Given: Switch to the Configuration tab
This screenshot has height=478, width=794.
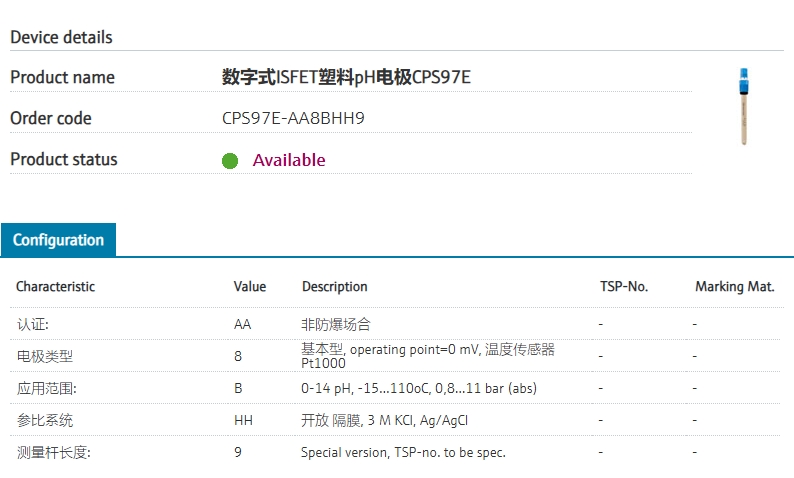Looking at the screenshot, I should click(58, 240).
